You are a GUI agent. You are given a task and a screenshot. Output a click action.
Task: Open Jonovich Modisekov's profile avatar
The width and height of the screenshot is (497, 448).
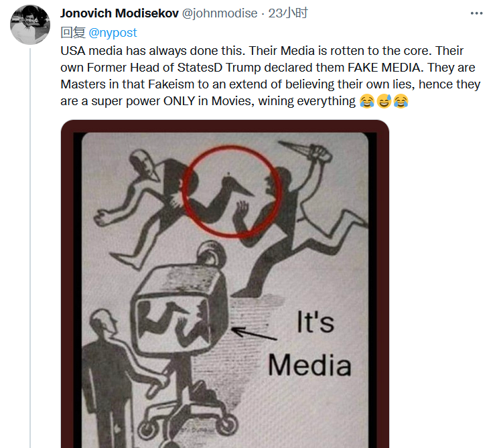(x=30, y=25)
